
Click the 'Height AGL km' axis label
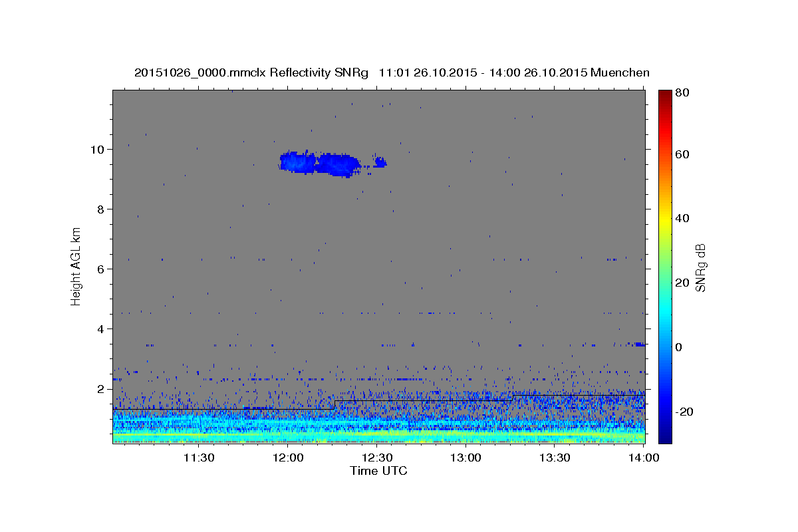coord(76,265)
